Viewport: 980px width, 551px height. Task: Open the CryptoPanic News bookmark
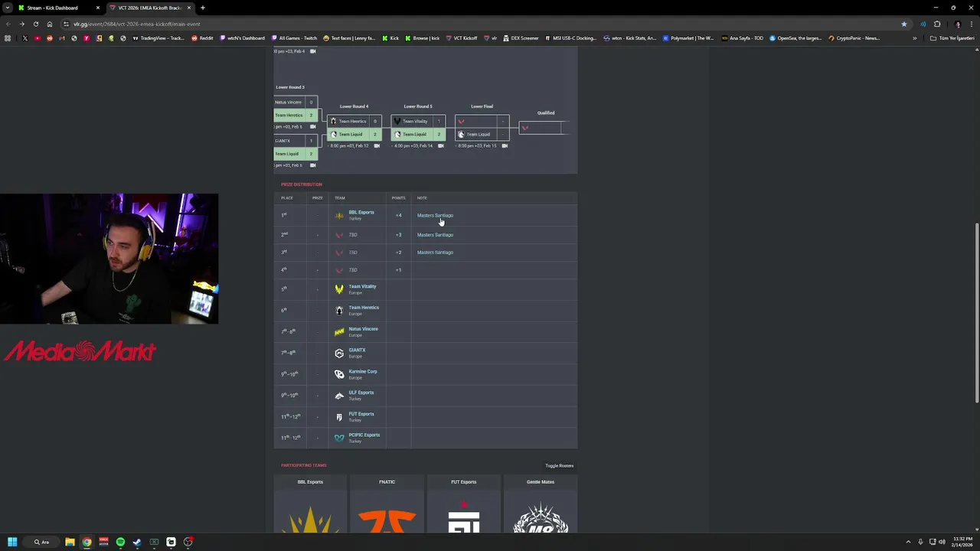[854, 37]
